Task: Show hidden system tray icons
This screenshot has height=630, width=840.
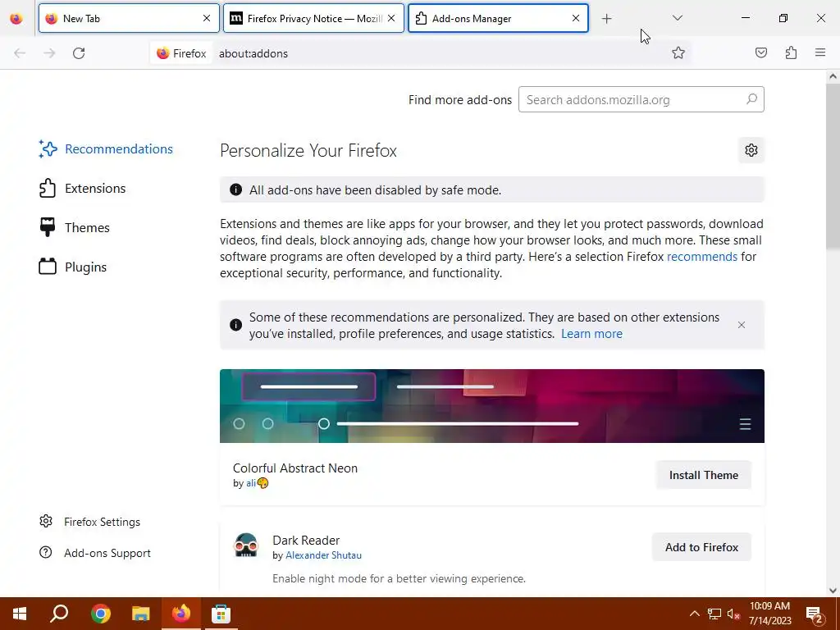Action: point(694,614)
